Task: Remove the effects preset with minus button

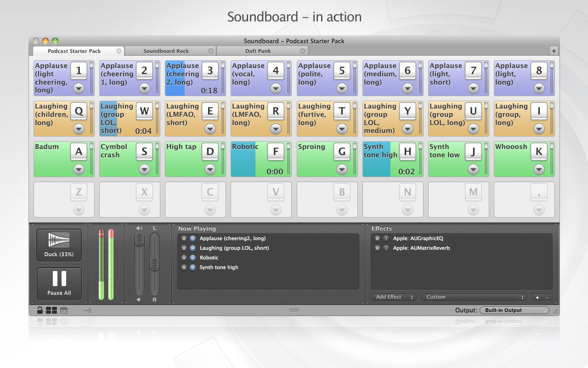Action: (547, 297)
